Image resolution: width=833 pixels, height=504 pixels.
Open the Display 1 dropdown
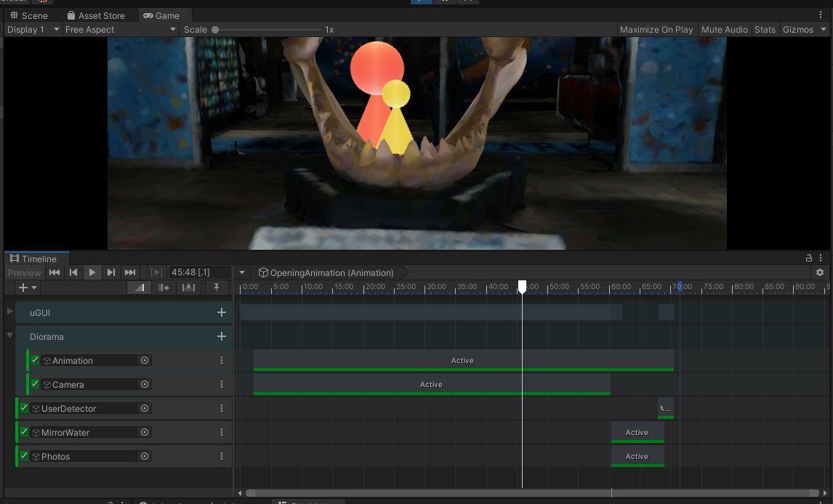point(33,30)
